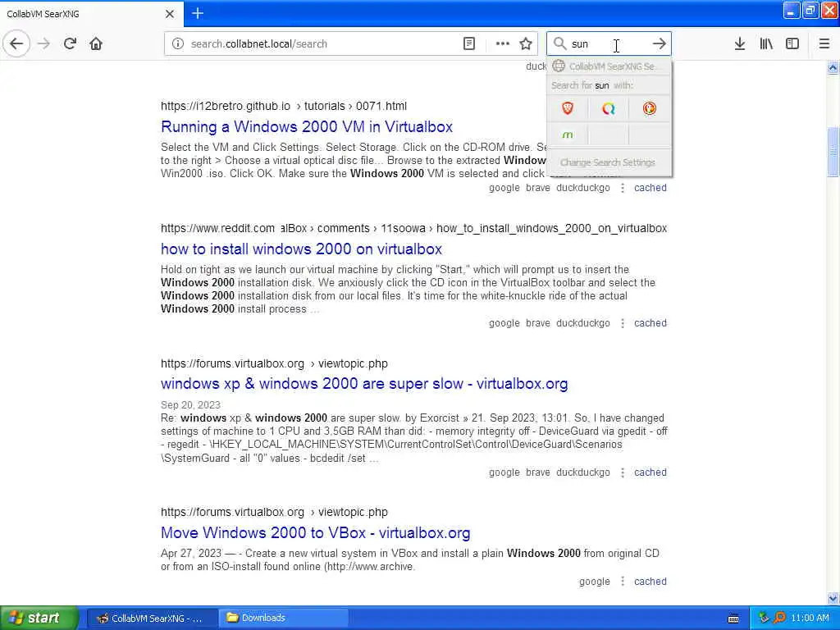Viewport: 840px width, 630px height.
Task: Click the magnifier tray icon
Action: click(x=779, y=619)
